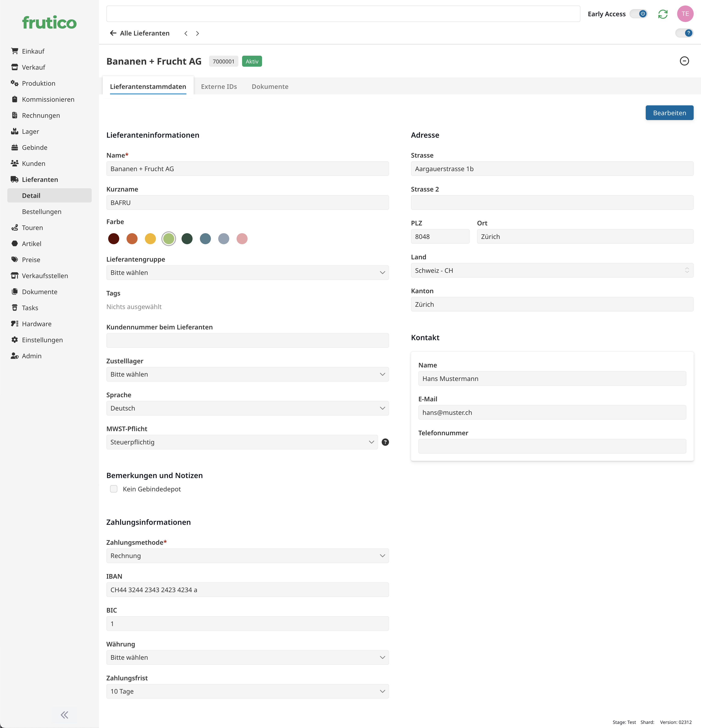The height and width of the screenshot is (728, 701).
Task: Open the Dokumente tab
Action: 270,87
